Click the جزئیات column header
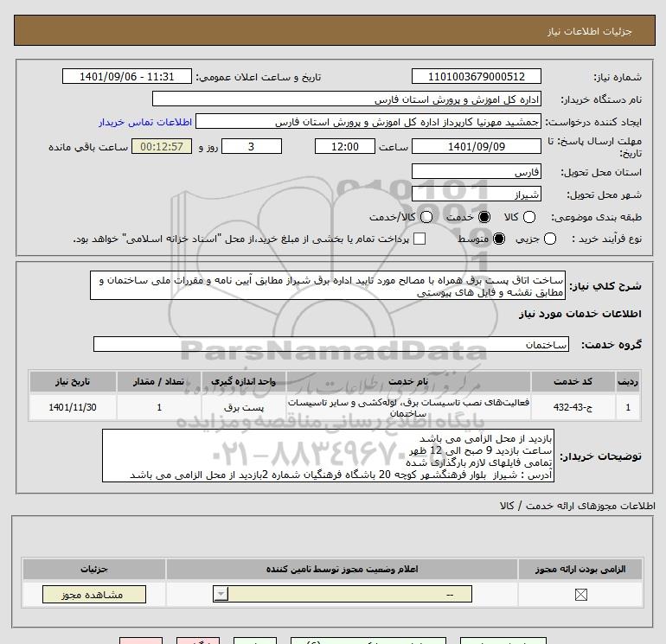This screenshot has height=644, width=666. click(94, 569)
